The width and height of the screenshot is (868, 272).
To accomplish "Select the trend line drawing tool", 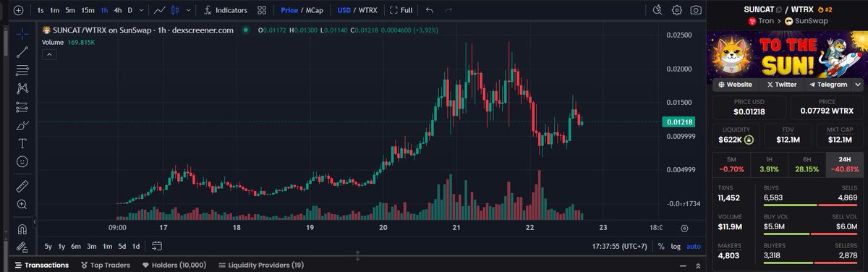I will click(22, 52).
